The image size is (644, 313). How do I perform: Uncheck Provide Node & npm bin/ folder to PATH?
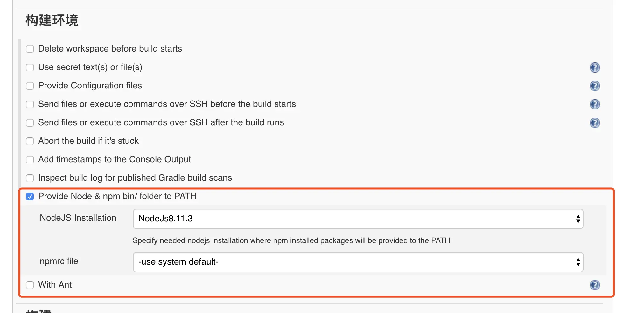pyautogui.click(x=30, y=197)
